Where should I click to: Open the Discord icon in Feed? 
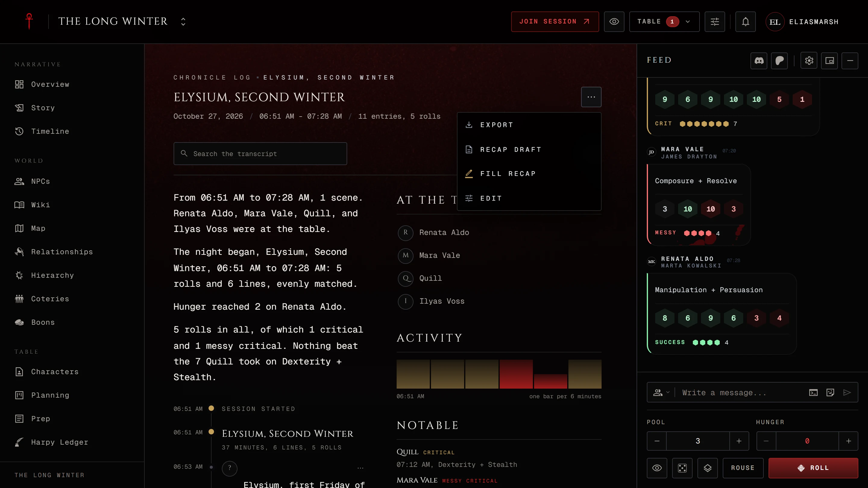tap(759, 61)
